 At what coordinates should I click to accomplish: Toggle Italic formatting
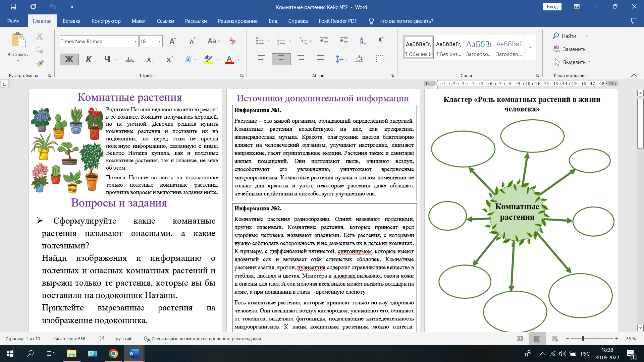click(89, 59)
